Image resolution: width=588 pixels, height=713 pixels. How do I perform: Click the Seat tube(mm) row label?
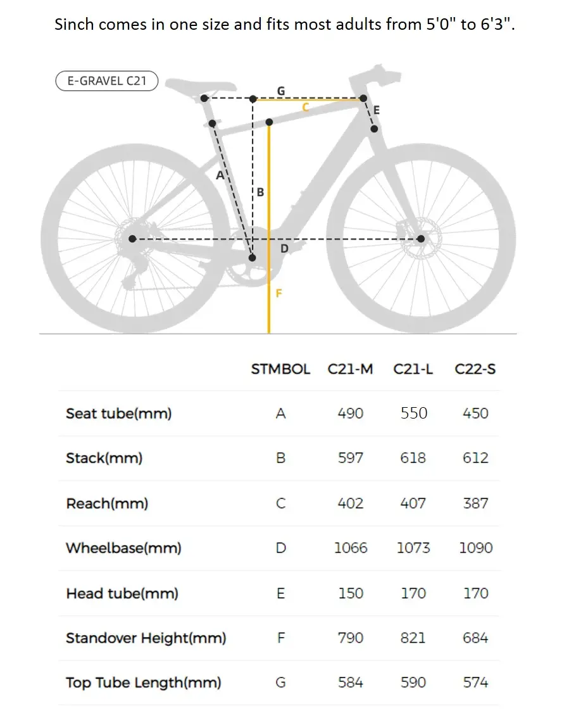point(118,413)
